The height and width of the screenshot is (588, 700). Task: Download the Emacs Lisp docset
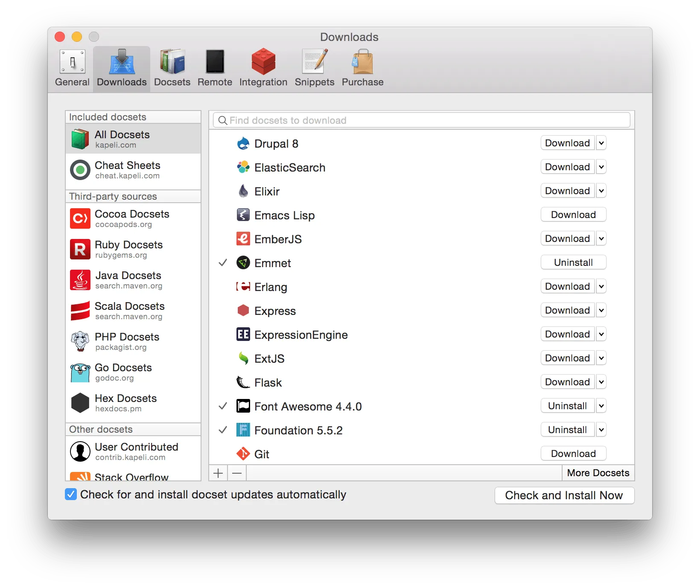point(573,215)
